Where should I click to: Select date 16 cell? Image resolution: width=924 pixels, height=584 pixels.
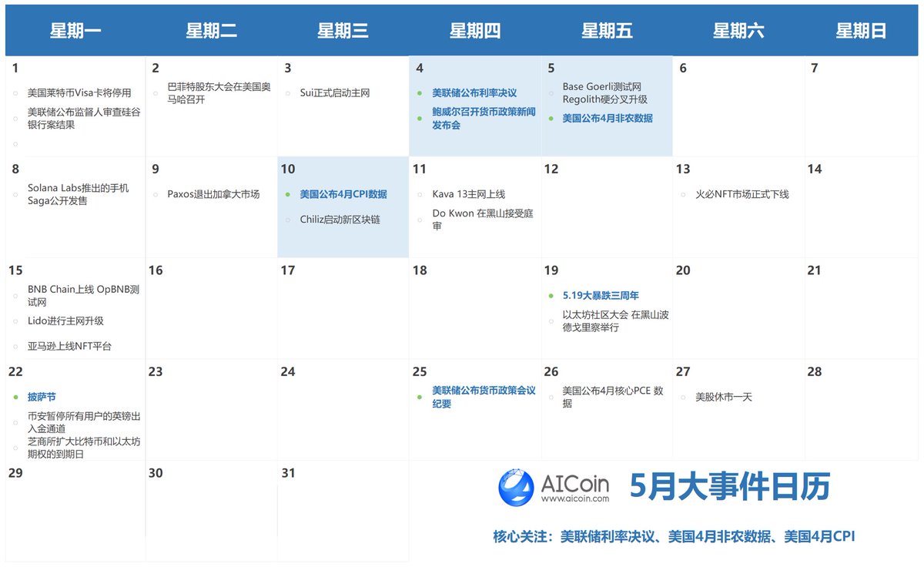[x=211, y=309]
